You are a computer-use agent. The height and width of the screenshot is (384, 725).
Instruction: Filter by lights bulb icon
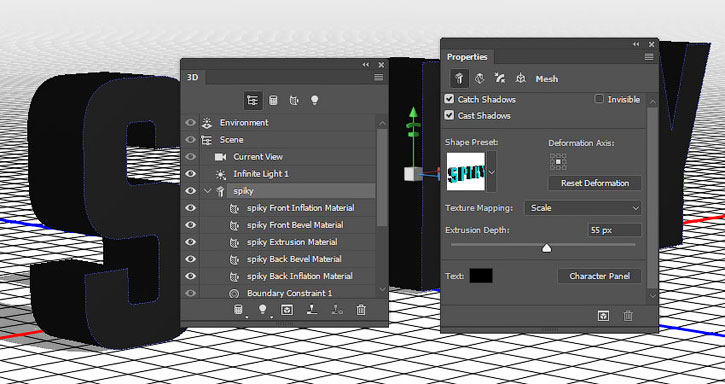point(314,100)
